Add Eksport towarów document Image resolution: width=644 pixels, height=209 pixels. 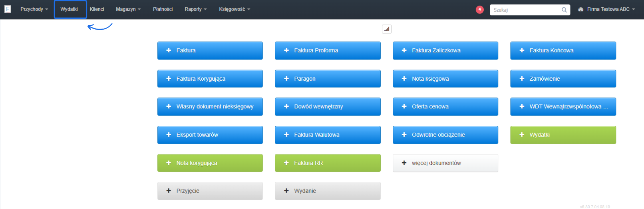(210, 135)
